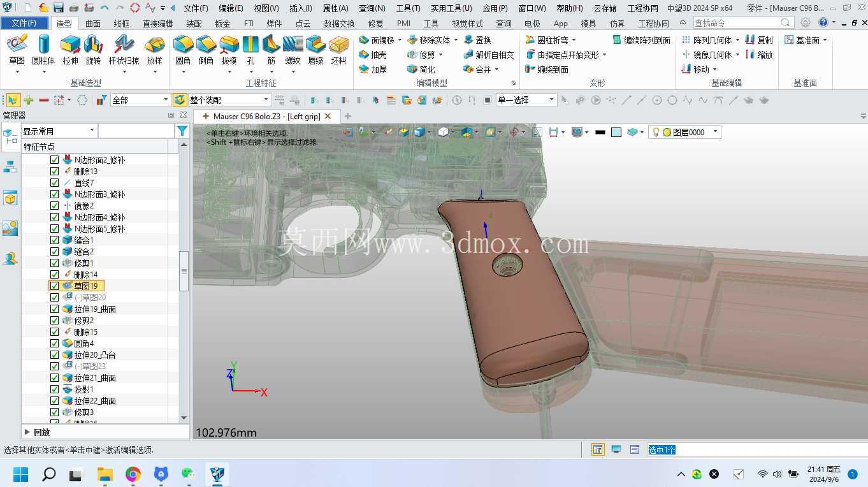Image resolution: width=868 pixels, height=487 pixels.
Task: Select the 孔 hole tool
Action: pos(250,50)
